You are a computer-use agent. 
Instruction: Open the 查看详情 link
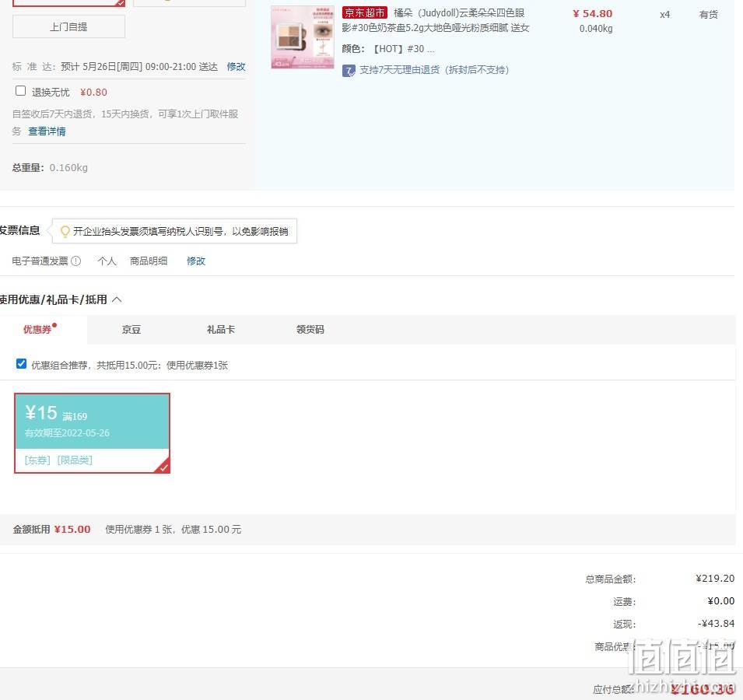[x=47, y=131]
